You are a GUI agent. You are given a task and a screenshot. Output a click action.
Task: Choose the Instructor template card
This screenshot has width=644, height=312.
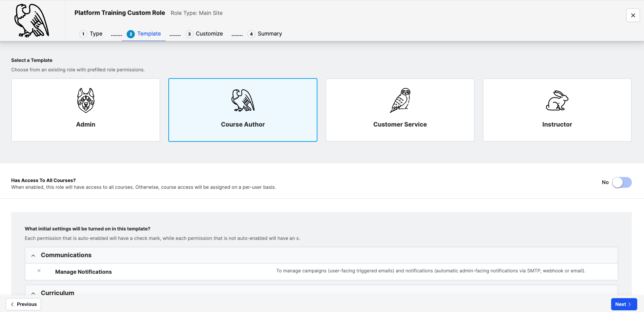[x=557, y=110]
